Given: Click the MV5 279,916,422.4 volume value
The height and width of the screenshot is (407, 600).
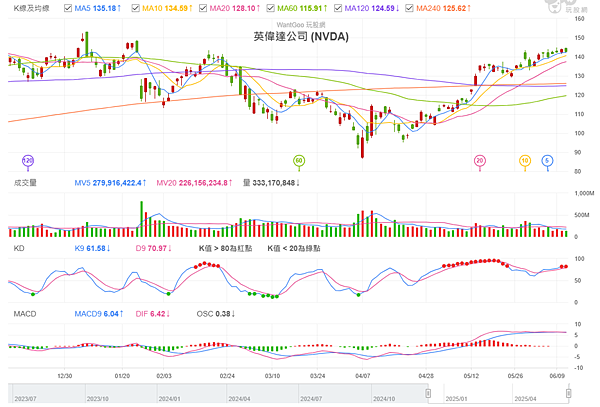Looking at the screenshot, I should (110, 183).
